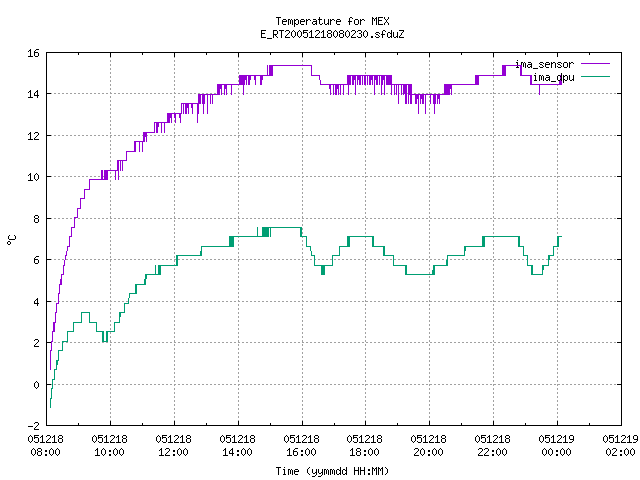Click the x-axis label '051218 22:00'

pyautogui.click(x=493, y=445)
